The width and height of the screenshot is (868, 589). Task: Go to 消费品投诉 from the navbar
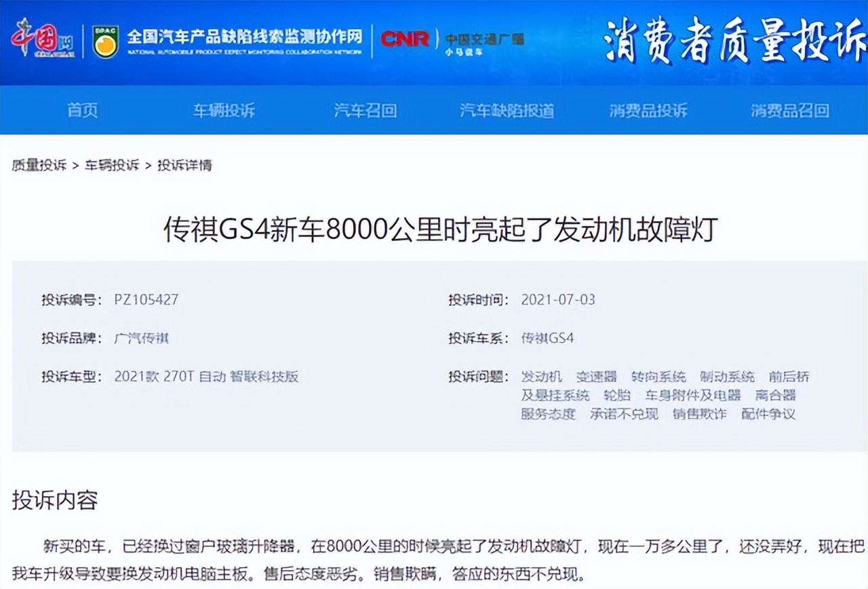click(649, 111)
